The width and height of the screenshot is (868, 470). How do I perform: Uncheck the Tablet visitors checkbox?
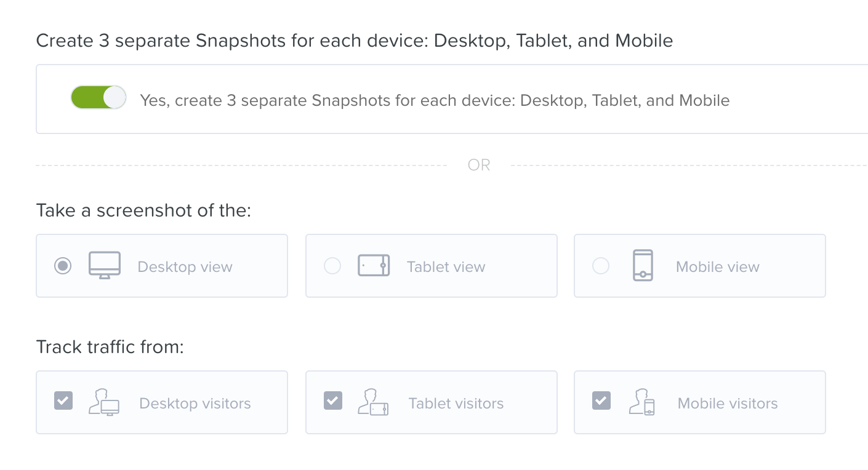333,400
